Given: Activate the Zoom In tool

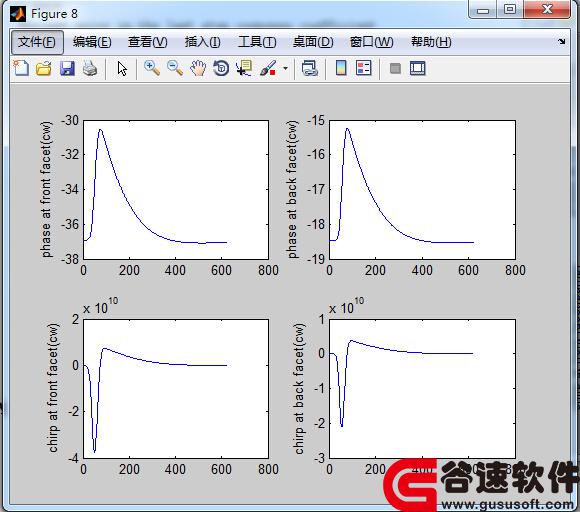Looking at the screenshot, I should coord(152,68).
